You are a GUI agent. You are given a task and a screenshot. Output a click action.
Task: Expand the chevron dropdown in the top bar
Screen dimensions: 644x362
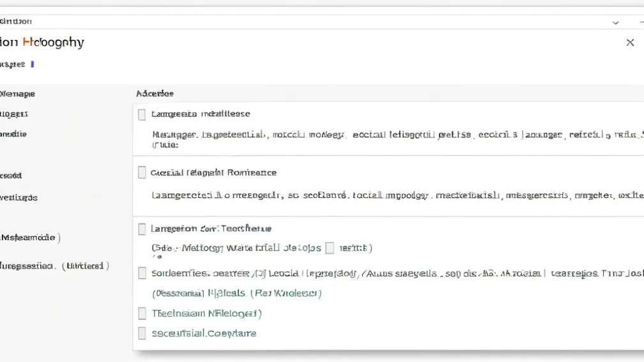615,22
